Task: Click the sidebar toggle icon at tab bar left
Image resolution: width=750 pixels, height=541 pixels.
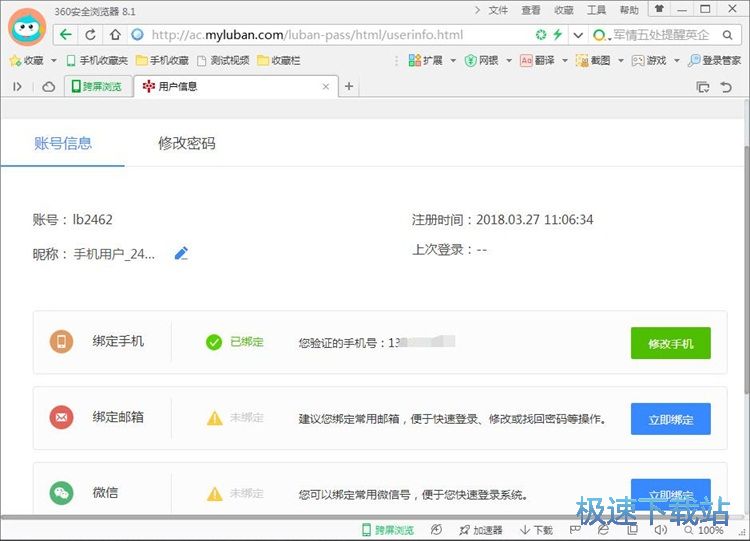Action: tap(17, 87)
